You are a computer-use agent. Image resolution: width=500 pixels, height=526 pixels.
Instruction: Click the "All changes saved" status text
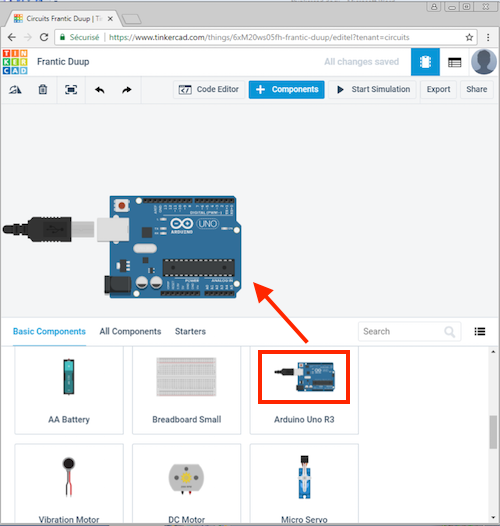tap(361, 62)
